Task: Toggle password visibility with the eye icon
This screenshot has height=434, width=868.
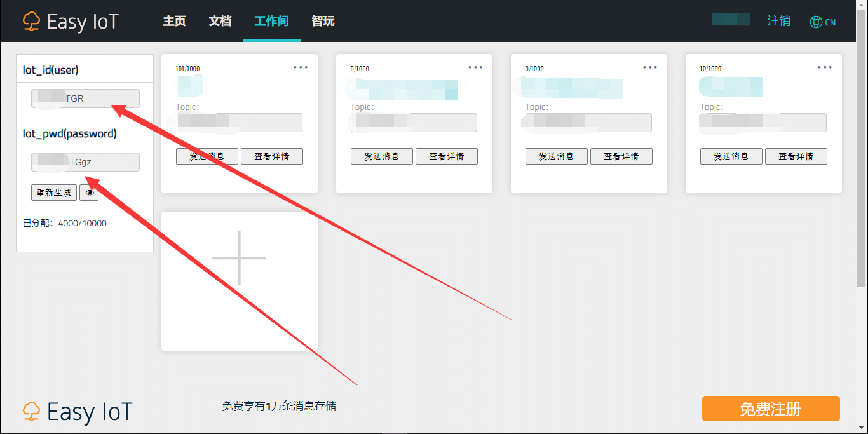Action: pos(88,192)
